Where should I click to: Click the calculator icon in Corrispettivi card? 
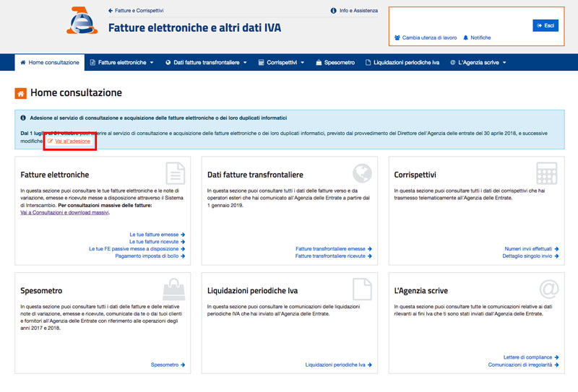tap(547, 173)
